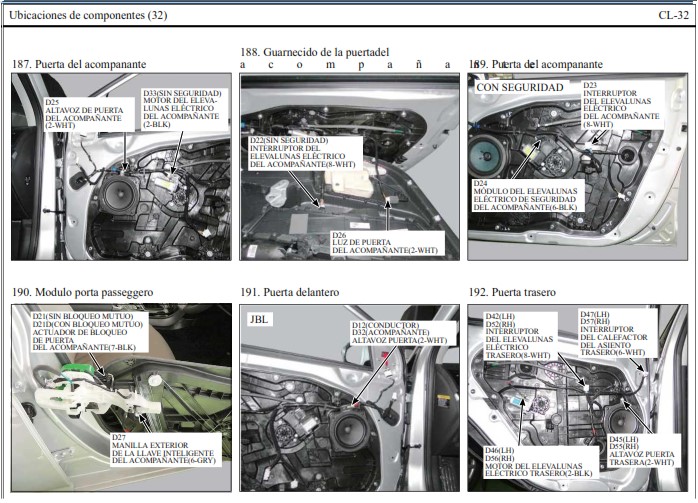Open the photo 192 rear door image
Screen dimensions: 698x503
[577, 398]
